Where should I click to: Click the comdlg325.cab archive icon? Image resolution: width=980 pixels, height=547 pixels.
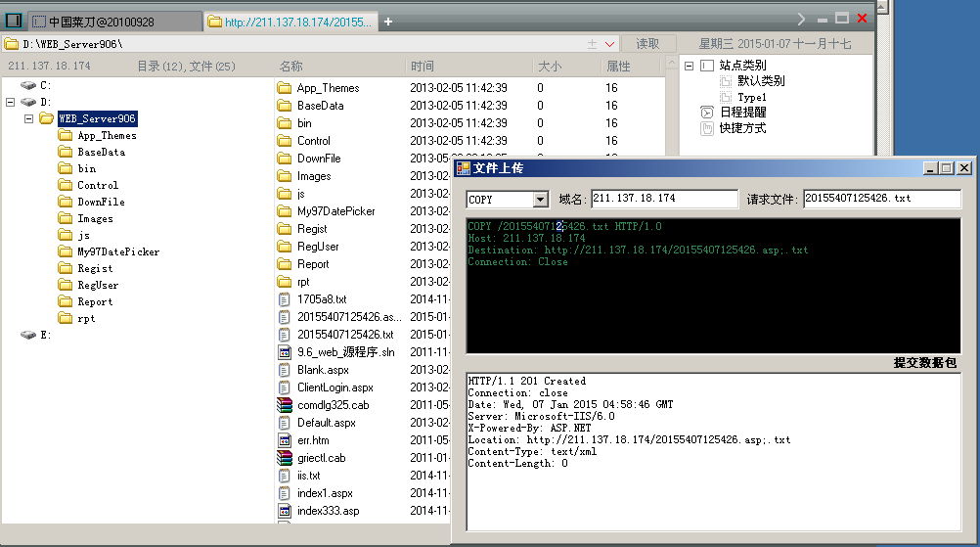click(285, 405)
